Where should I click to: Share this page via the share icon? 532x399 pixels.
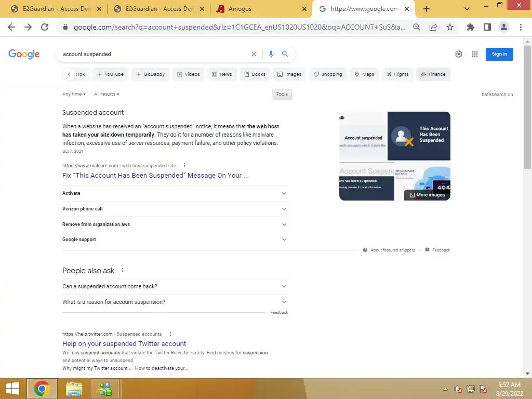(433, 27)
